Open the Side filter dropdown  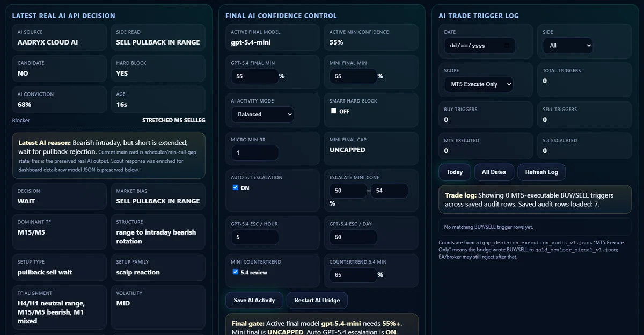tap(568, 46)
